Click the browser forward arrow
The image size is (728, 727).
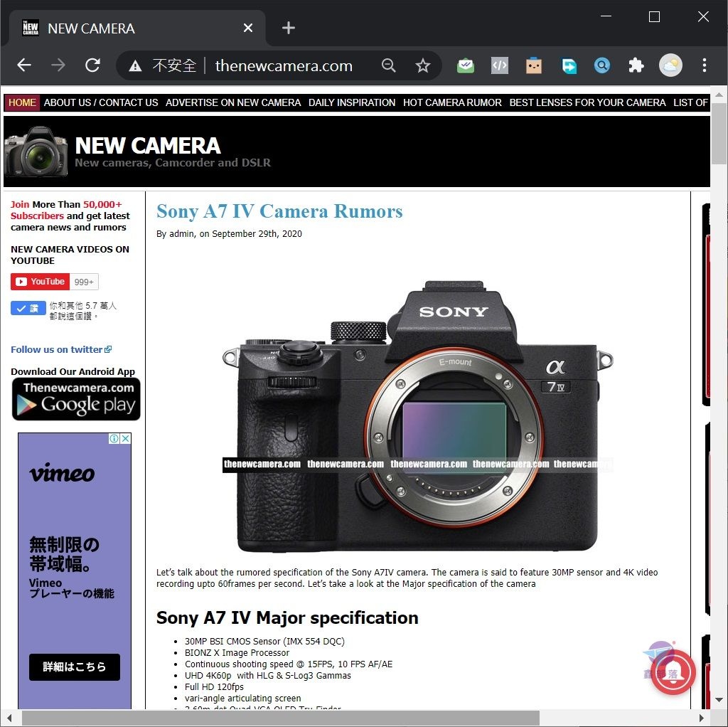coord(58,65)
